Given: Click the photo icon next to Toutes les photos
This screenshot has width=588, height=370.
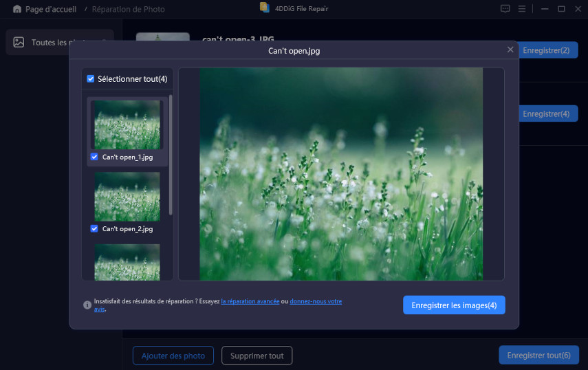Looking at the screenshot, I should [19, 42].
